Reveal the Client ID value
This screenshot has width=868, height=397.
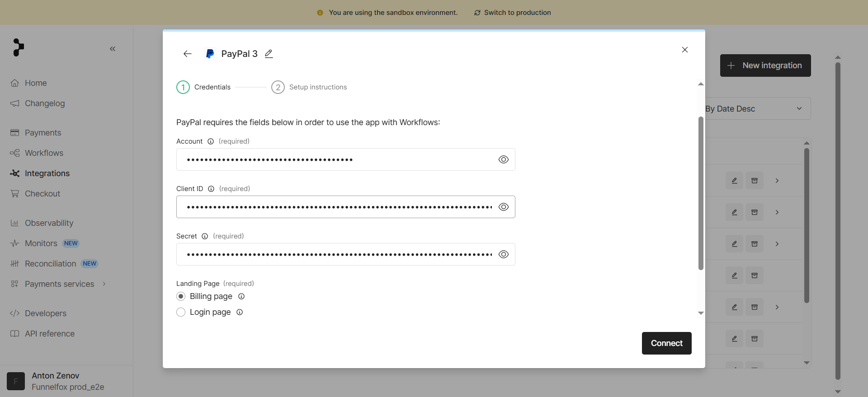tap(504, 207)
